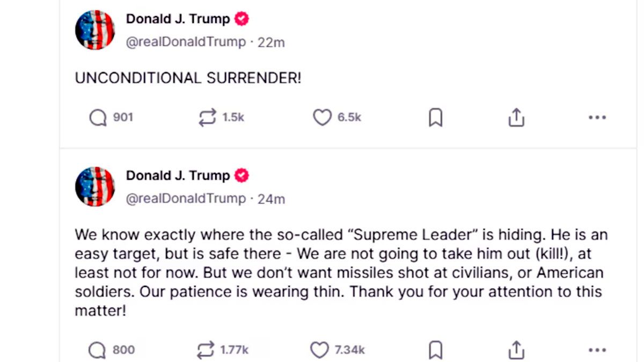
Task: Open more options on the first post
Action: point(597,117)
